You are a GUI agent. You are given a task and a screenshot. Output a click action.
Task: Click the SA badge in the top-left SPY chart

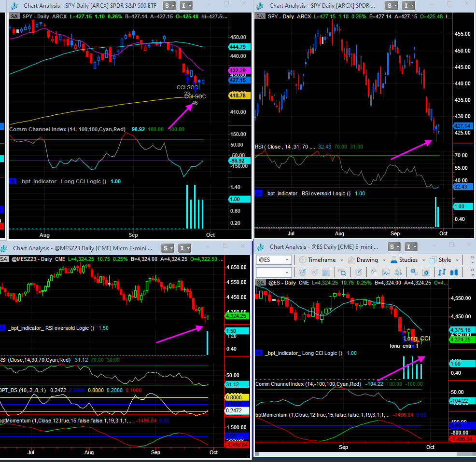pyautogui.click(x=14, y=16)
